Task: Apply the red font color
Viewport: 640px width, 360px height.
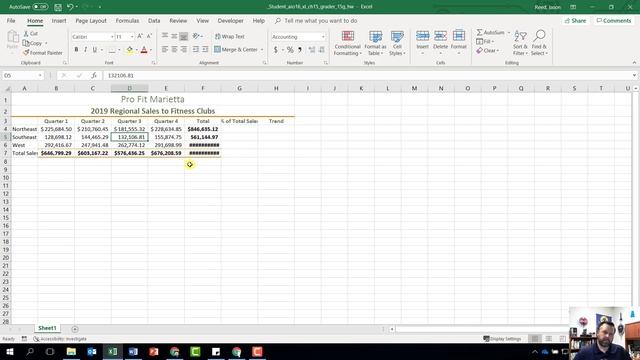Action: tap(144, 50)
